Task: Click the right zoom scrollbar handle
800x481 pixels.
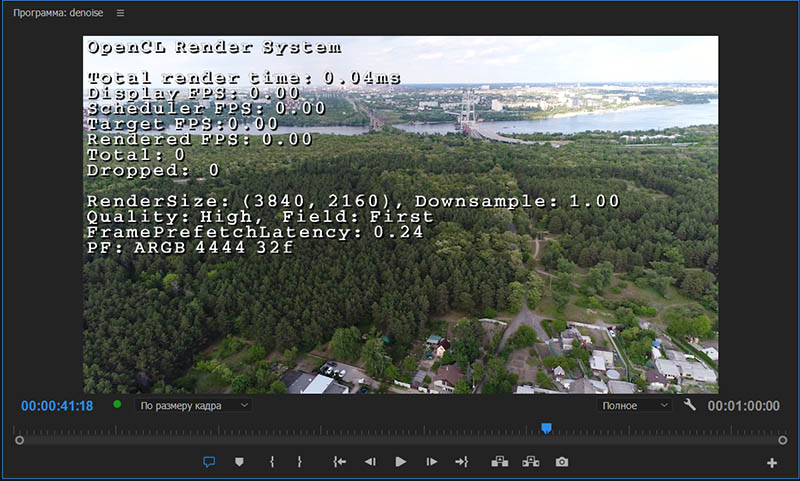Action: point(783,440)
